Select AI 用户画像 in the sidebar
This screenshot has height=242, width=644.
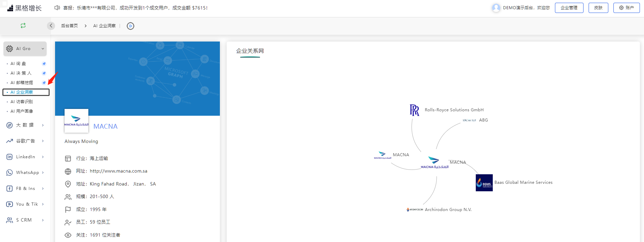click(x=22, y=111)
